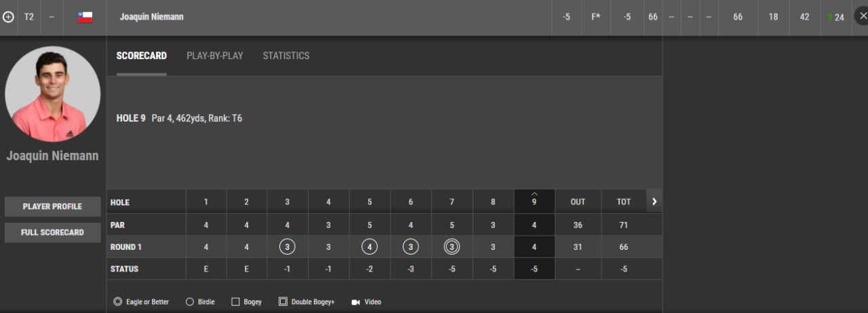The height and width of the screenshot is (313, 868).
Task: Click the add-to-favorites plus icon
Action: pos(8,17)
